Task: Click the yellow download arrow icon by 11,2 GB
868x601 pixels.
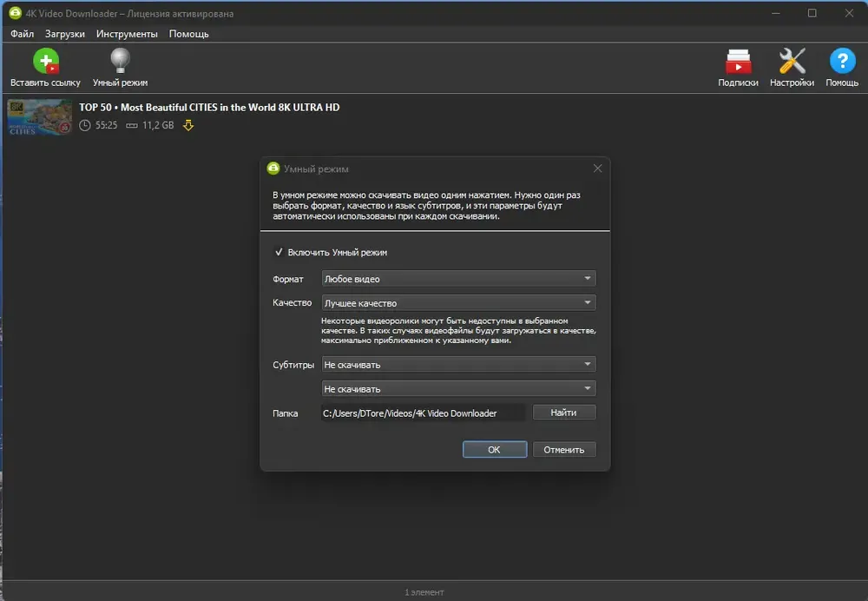Action: [x=188, y=125]
